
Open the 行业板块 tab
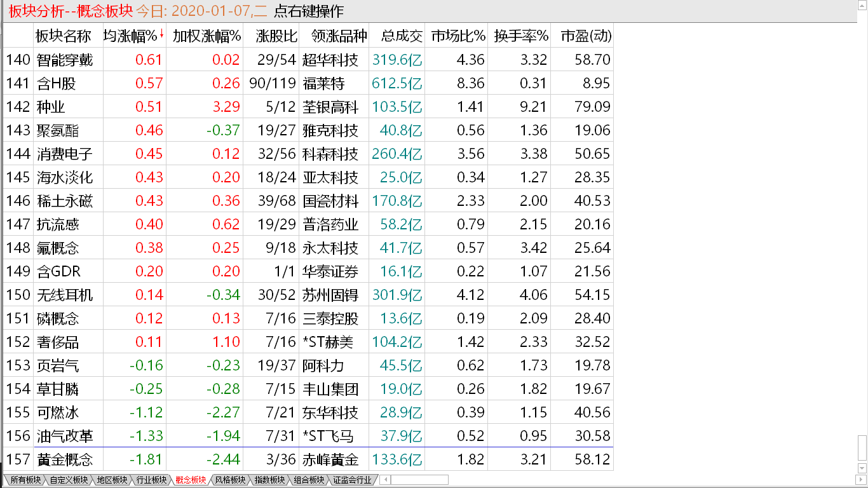pos(151,480)
